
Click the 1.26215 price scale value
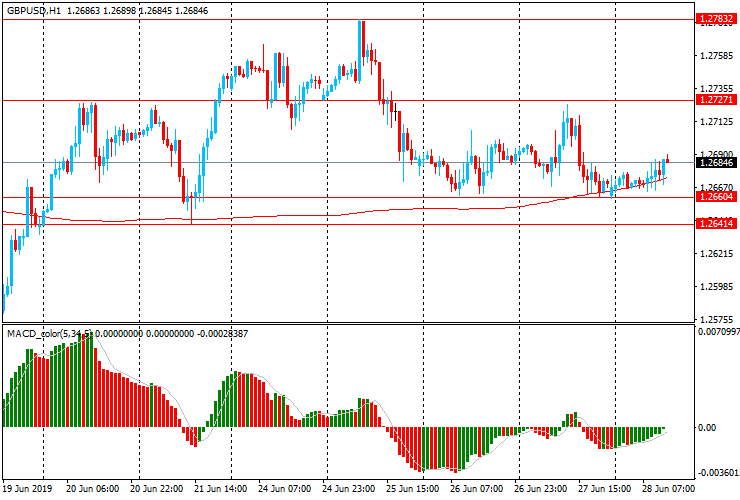pos(717,254)
